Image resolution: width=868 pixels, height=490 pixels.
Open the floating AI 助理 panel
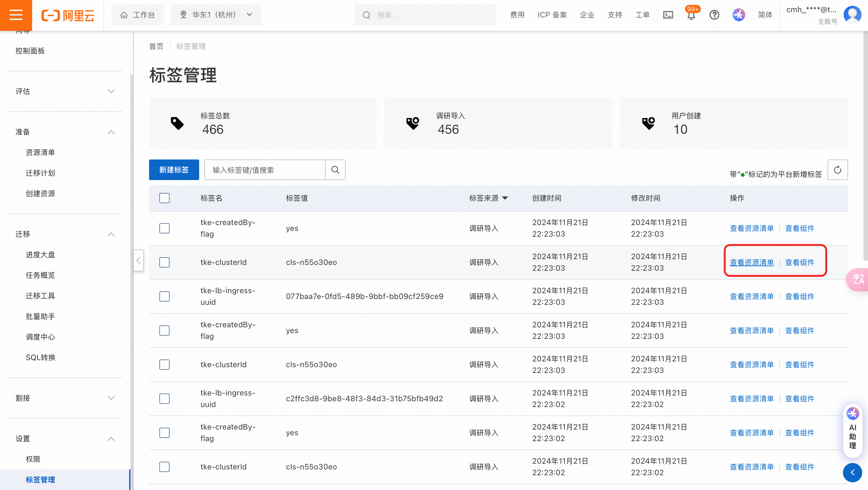pos(853,431)
